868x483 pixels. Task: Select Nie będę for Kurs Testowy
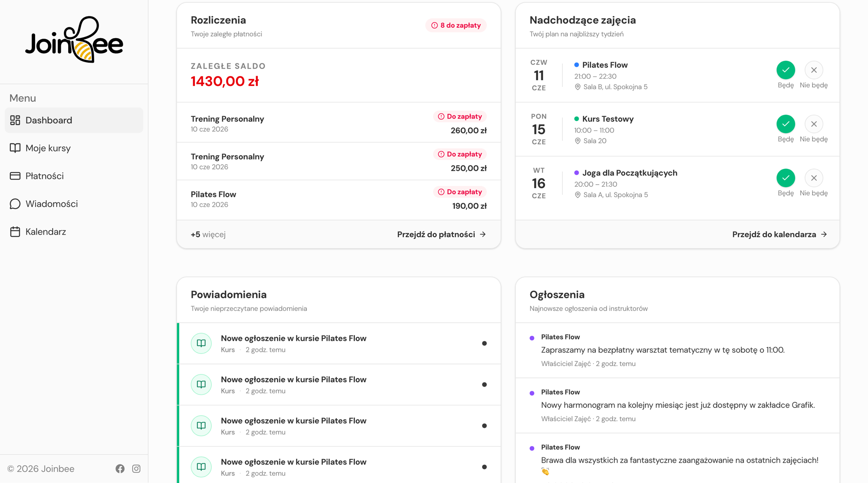point(814,124)
